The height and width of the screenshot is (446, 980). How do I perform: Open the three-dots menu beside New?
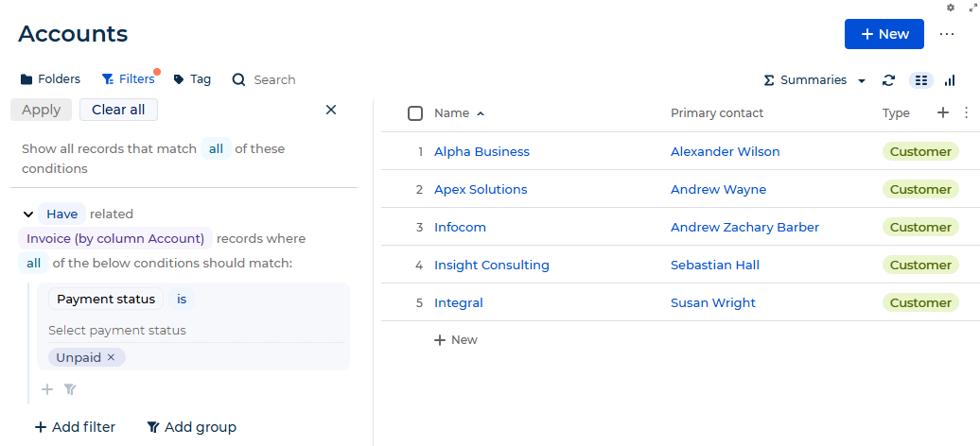(x=947, y=34)
